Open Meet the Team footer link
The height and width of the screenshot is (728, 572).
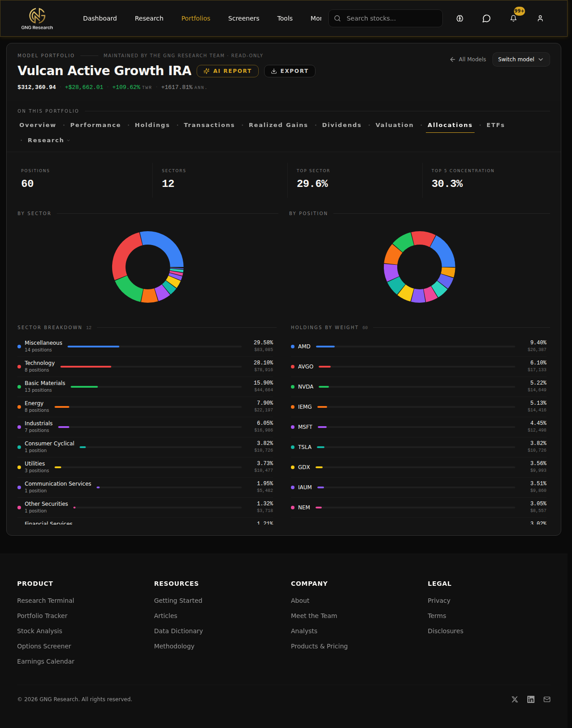[314, 616]
